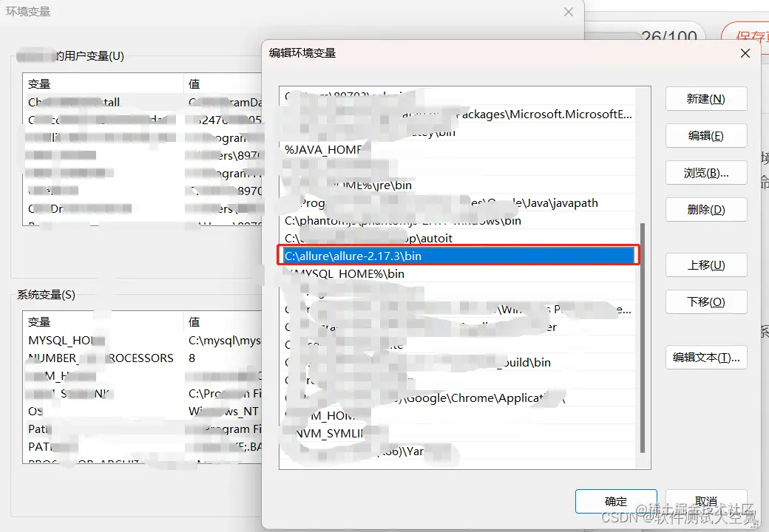The height and width of the screenshot is (532, 769).
Task: Close the 编辑环境变量 dialog
Action: click(745, 53)
